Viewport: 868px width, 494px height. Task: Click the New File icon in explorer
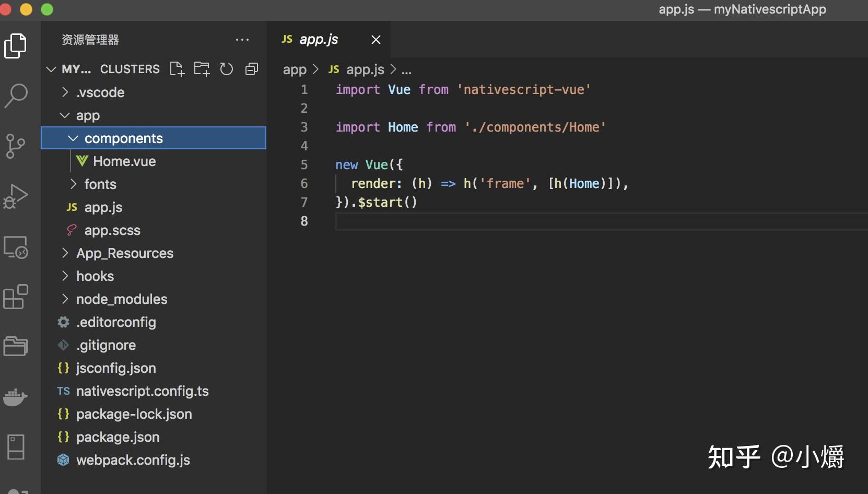(x=177, y=69)
